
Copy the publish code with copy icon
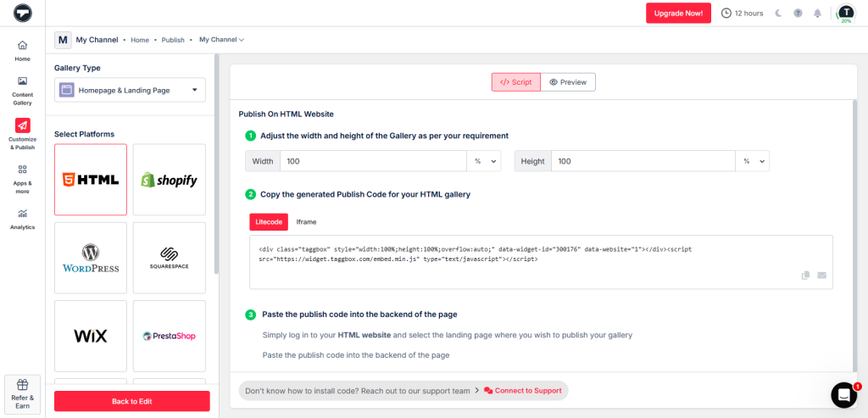point(805,276)
